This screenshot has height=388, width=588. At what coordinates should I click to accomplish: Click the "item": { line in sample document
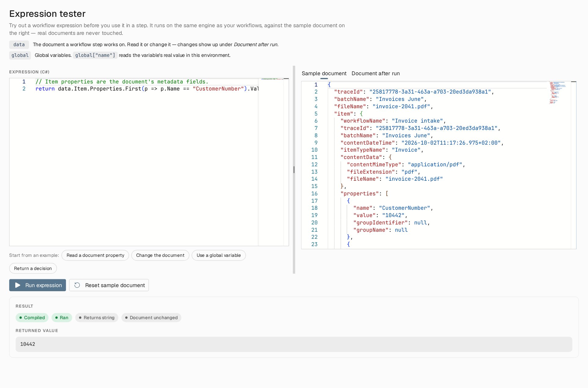[x=348, y=114]
